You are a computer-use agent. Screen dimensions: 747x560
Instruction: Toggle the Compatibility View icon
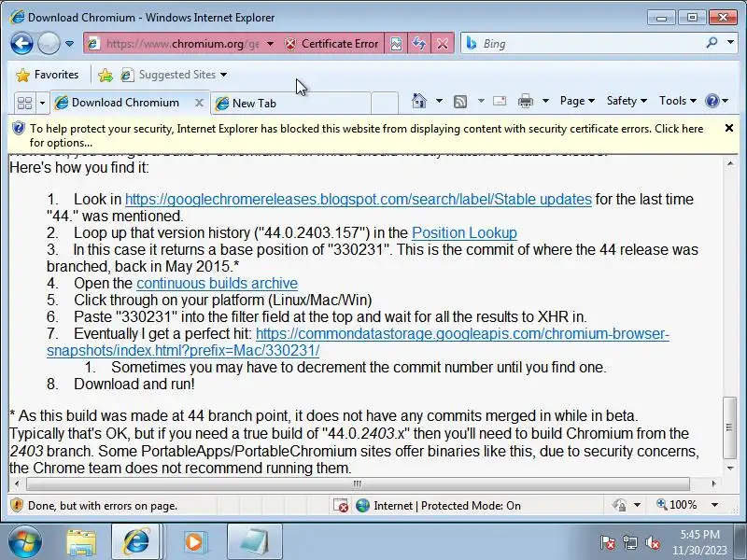tap(396, 44)
